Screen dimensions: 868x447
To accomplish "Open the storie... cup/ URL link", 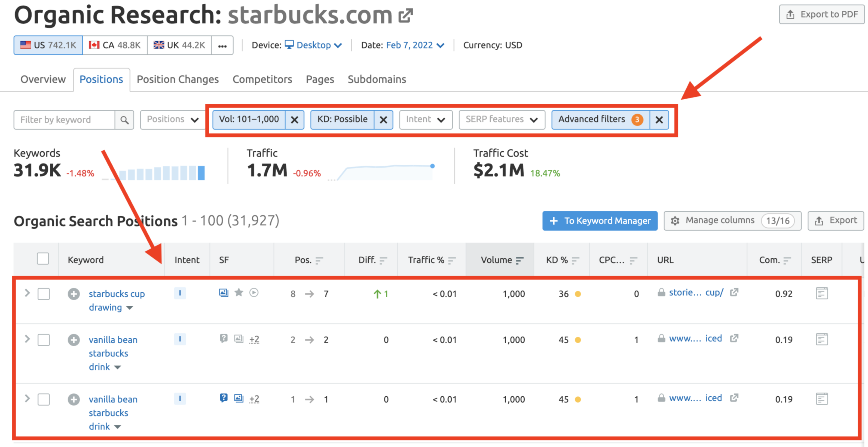I will 696,293.
